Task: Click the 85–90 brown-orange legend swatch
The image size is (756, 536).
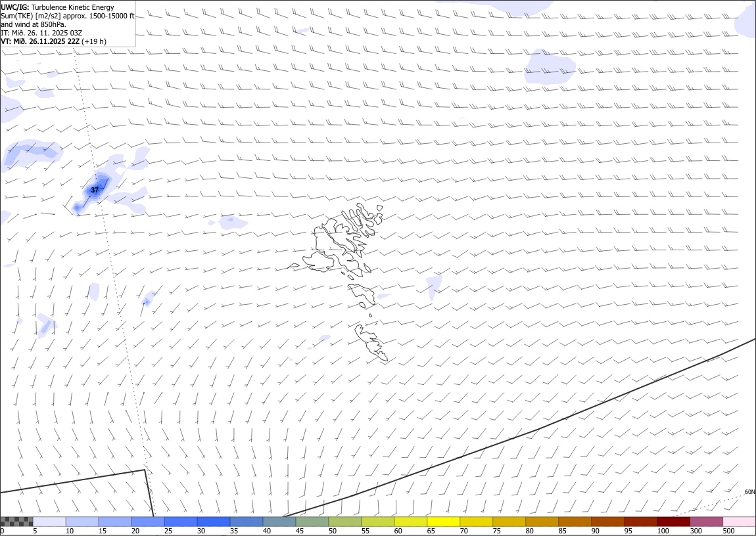Action: pos(575,522)
